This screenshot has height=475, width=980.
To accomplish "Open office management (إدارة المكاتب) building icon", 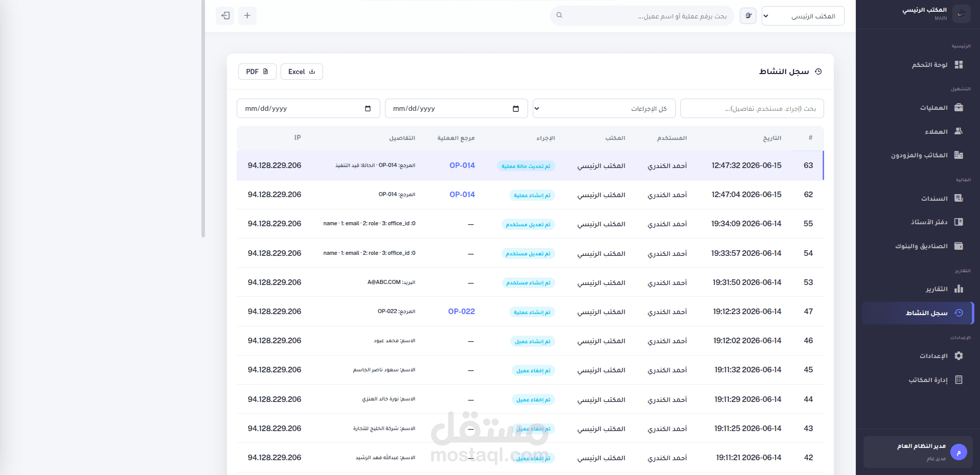I will pyautogui.click(x=959, y=380).
